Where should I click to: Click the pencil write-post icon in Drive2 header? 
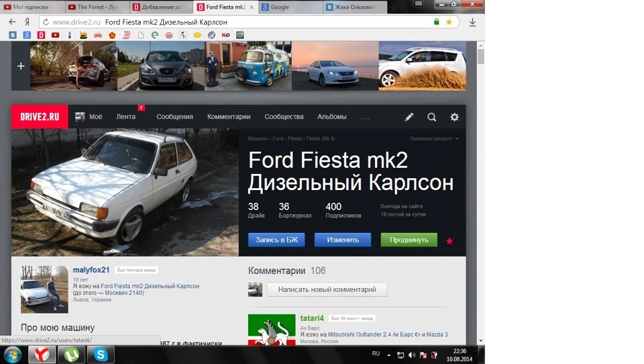point(409,117)
